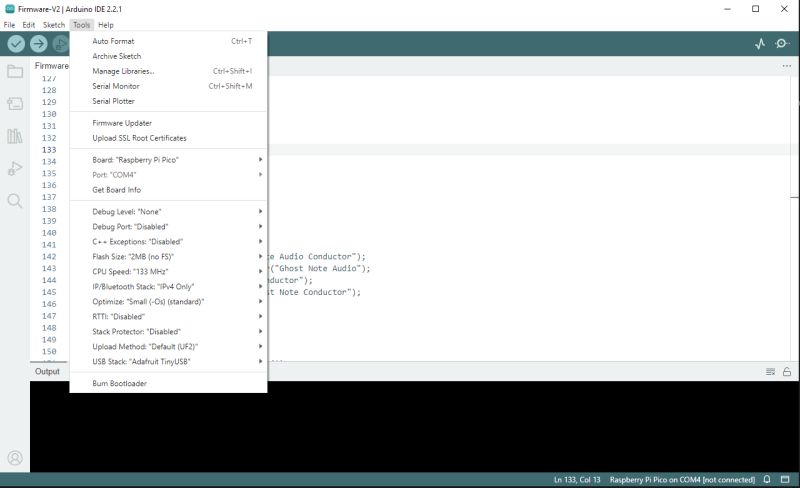The height and width of the screenshot is (488, 800).
Task: Expand RTTI "Disabled" submenu
Action: [168, 316]
